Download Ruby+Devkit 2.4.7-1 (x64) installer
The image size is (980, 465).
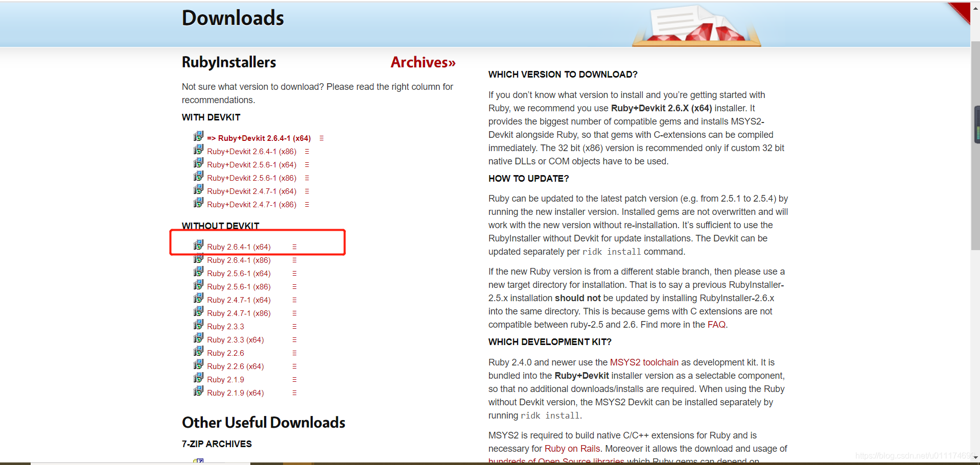252,191
